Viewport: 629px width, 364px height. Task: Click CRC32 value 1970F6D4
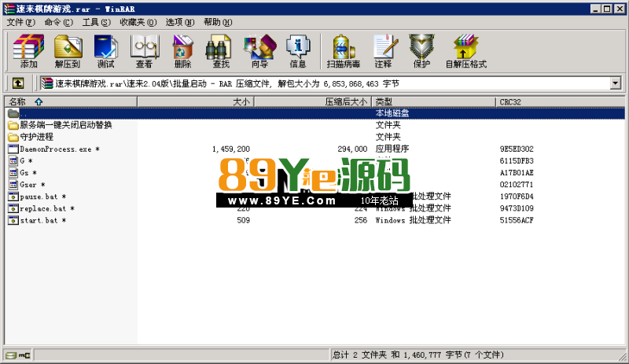(x=517, y=197)
